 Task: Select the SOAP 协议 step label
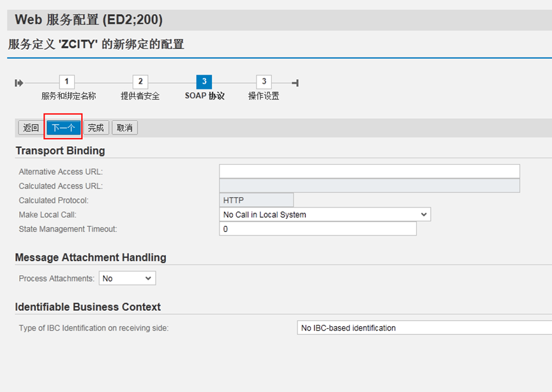pos(204,96)
